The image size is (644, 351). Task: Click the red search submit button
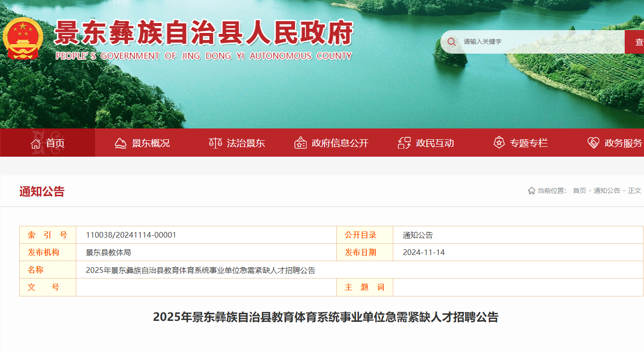pyautogui.click(x=635, y=42)
